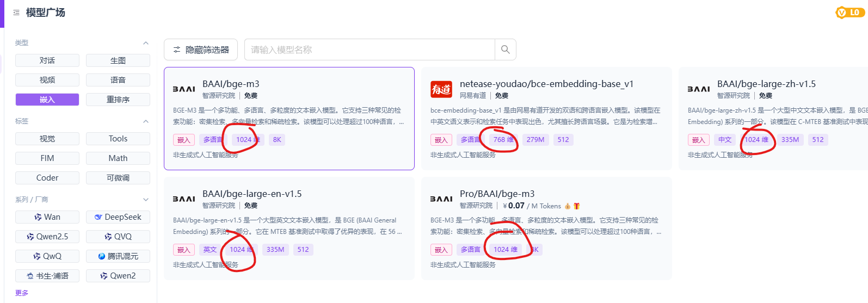Toggle the 视觉 tag filter
Screen dimensions: 868x303
coord(47,139)
